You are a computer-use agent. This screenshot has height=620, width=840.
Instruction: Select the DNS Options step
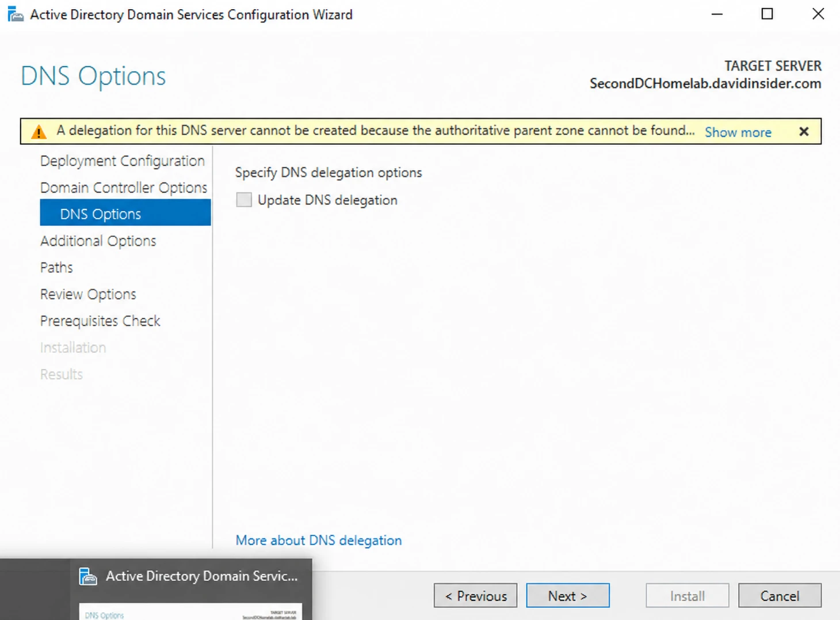pyautogui.click(x=125, y=213)
